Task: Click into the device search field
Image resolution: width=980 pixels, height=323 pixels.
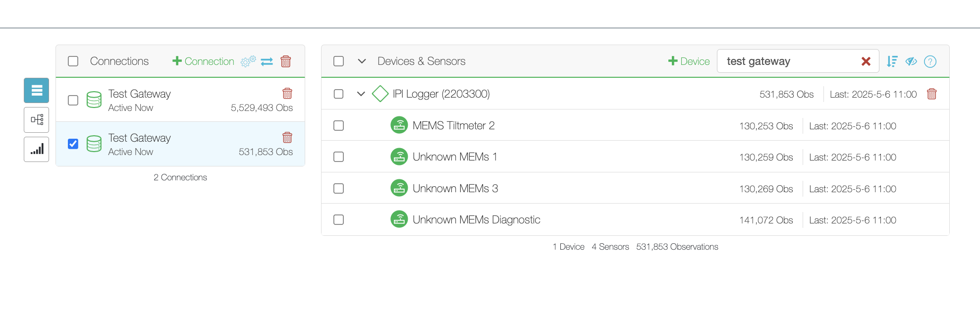Action: coord(788,61)
